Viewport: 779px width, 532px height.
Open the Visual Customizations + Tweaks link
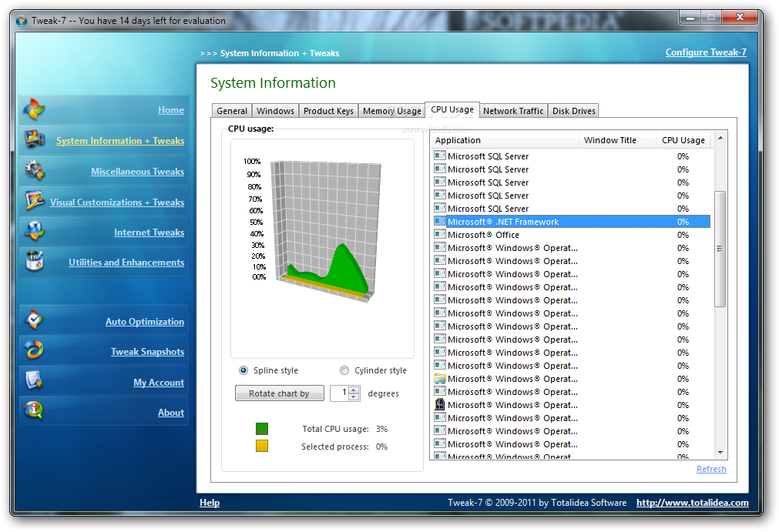[117, 202]
